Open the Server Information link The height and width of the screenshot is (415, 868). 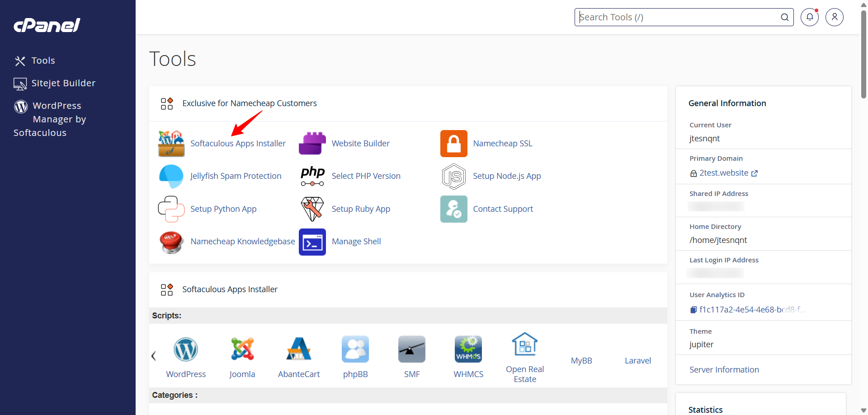point(724,370)
